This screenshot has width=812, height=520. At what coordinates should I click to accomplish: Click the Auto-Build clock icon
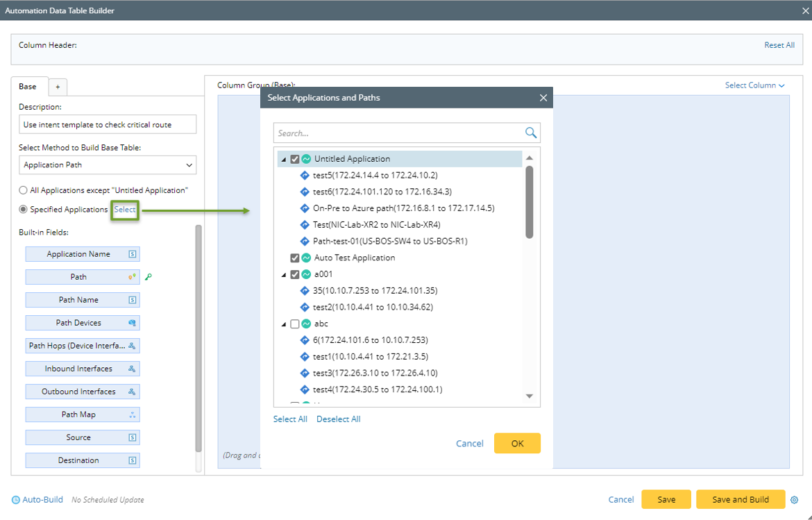click(x=16, y=500)
